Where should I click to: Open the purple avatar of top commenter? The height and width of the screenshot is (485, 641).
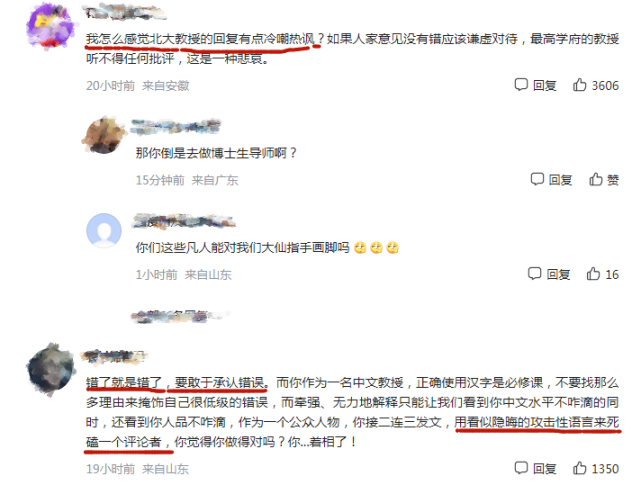click(x=51, y=25)
